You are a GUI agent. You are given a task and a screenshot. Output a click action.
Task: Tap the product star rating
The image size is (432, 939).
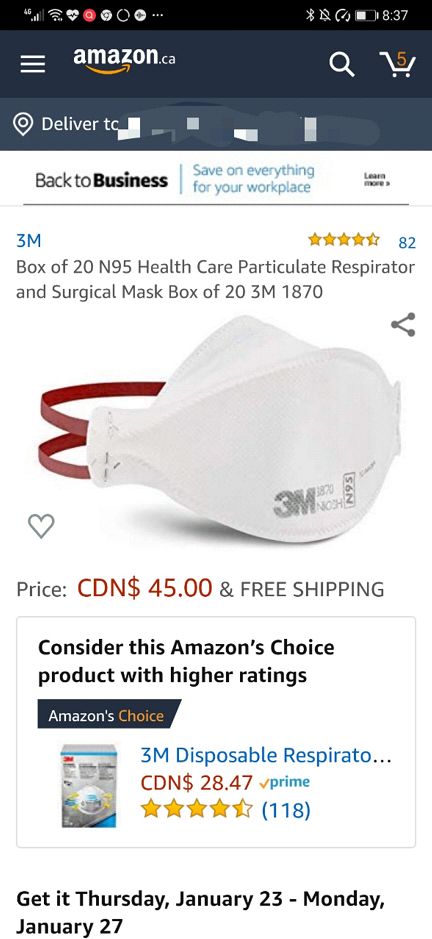(x=343, y=241)
